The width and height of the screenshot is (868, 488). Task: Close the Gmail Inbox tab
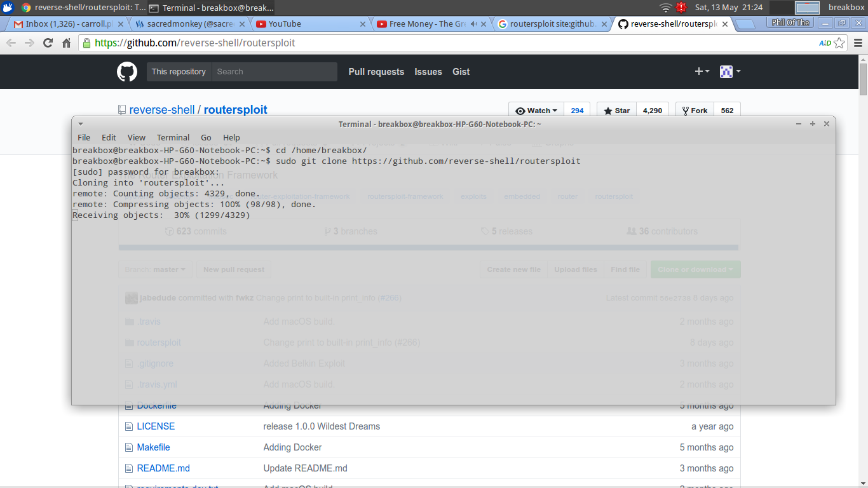(121, 24)
